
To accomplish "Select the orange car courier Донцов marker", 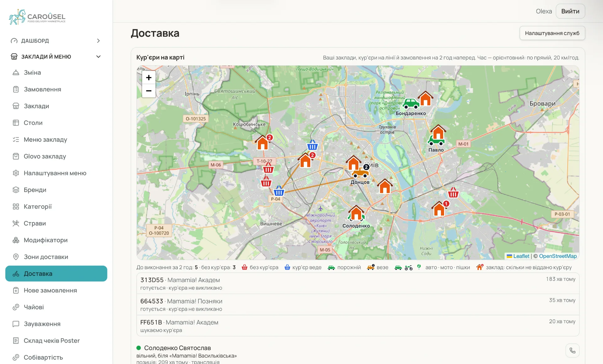I will (360, 173).
